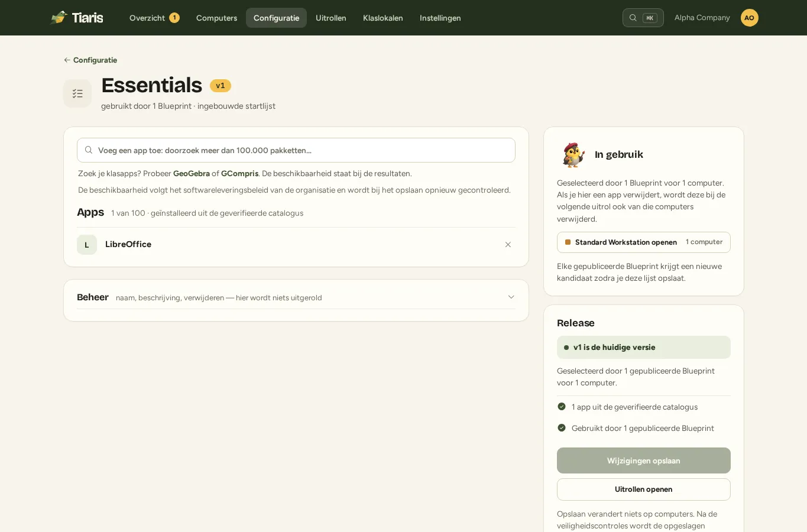The image size is (807, 532).
Task: Click the owl mascot in In gebruik card
Action: [573, 155]
